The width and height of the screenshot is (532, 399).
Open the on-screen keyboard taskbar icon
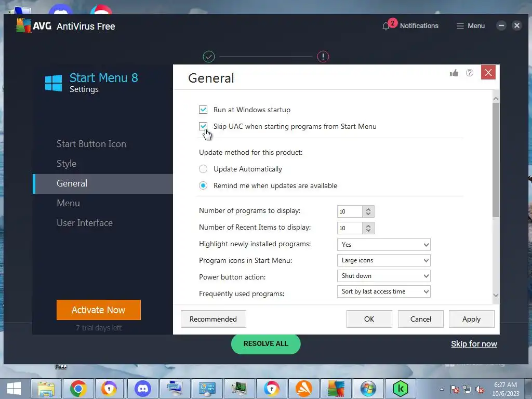[x=175, y=389]
